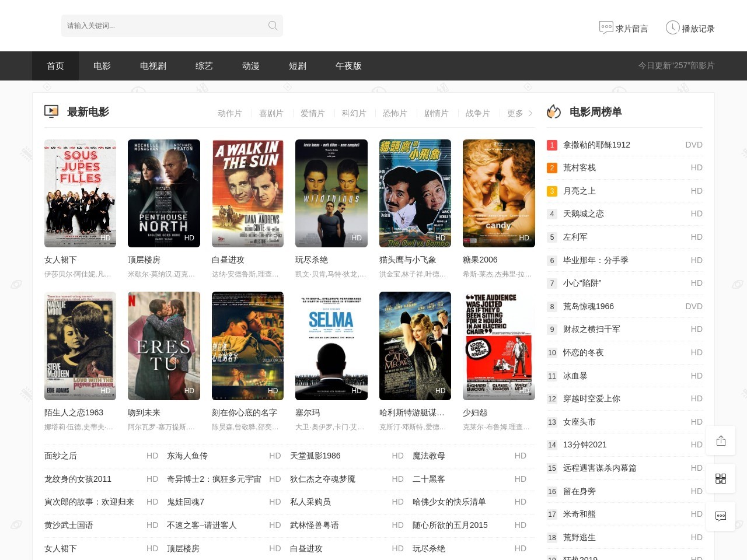
Task: Focus the keyword search input field
Action: pyautogui.click(x=163, y=26)
